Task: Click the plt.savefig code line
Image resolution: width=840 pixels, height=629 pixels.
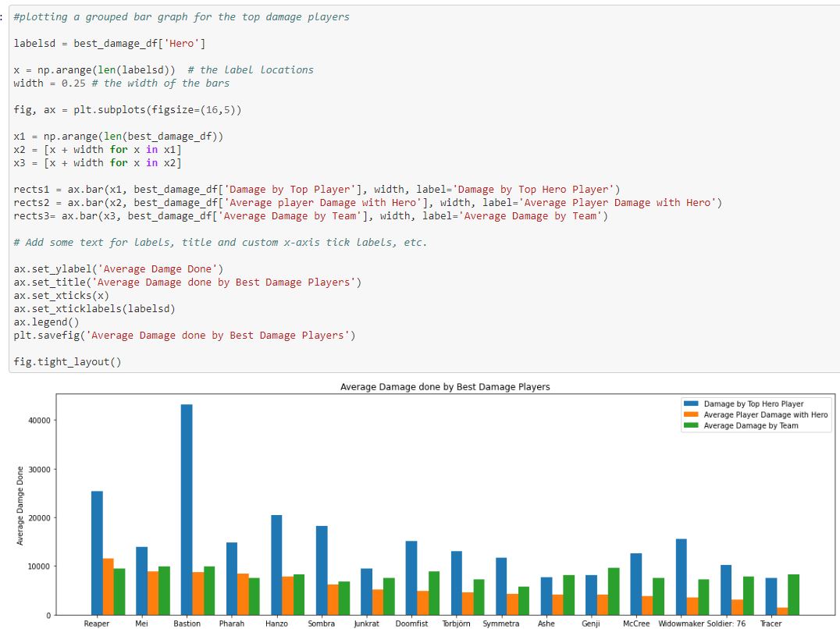Action: pos(183,336)
